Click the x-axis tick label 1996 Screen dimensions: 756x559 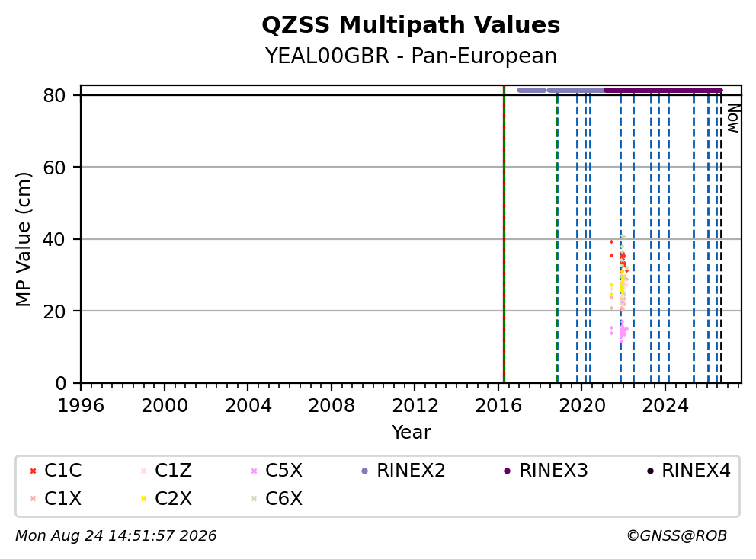(81, 406)
